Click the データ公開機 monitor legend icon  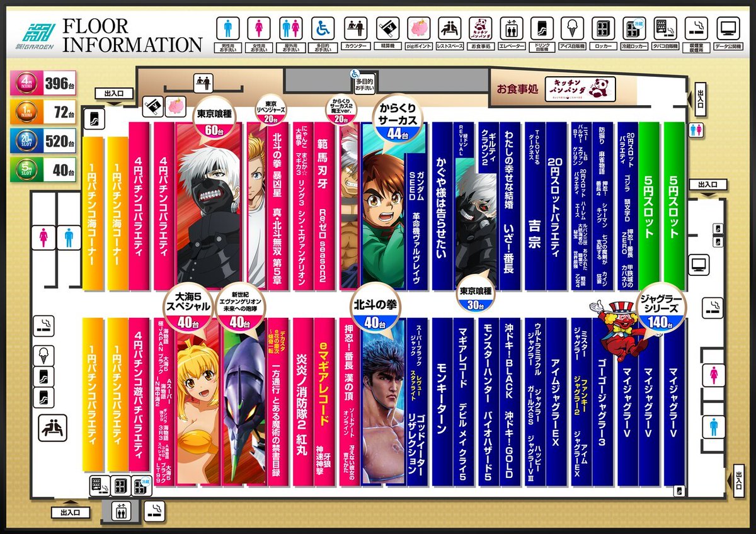(729, 28)
